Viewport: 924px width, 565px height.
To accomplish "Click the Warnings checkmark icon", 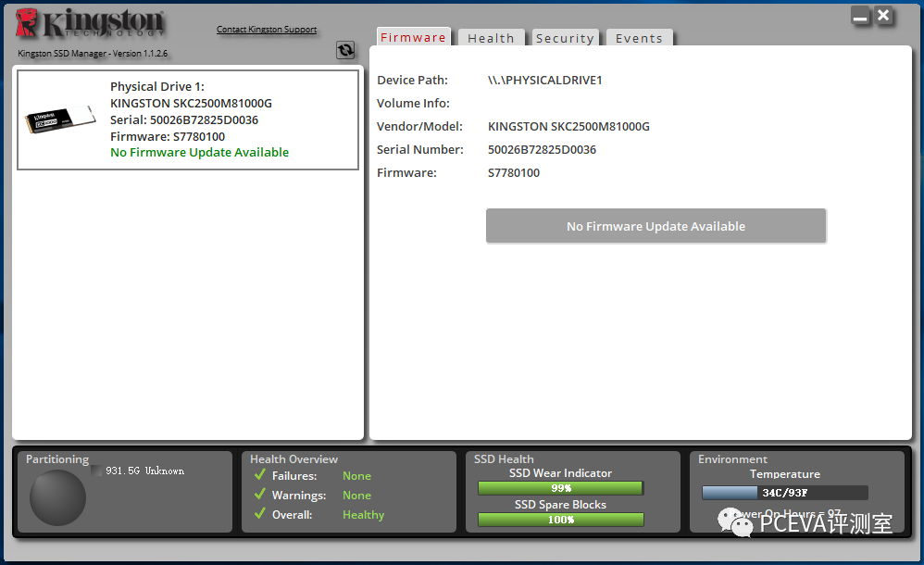I will click(x=260, y=494).
